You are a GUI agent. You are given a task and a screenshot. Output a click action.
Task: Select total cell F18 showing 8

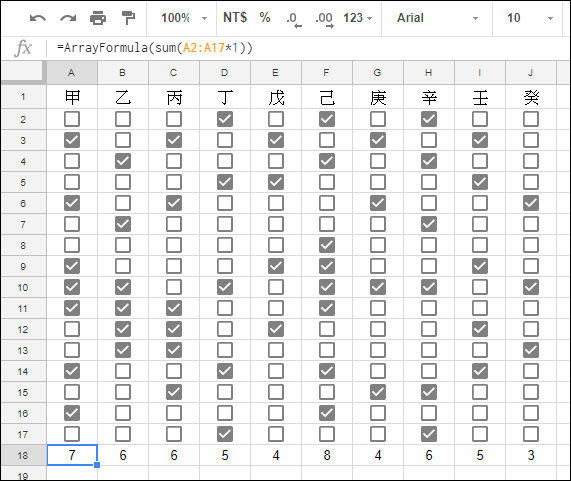(x=327, y=455)
